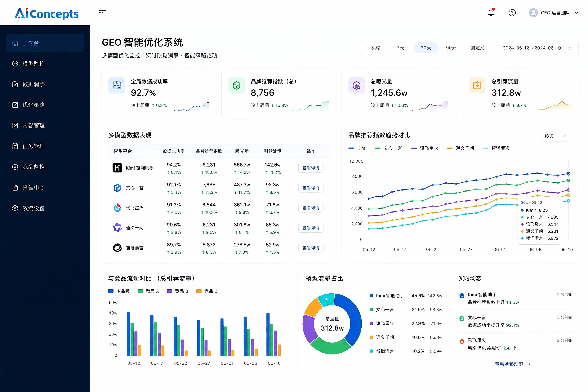This screenshot has height=392, width=588.
Task: Click the Kimi 智能助手 logo in table
Action: point(117,168)
